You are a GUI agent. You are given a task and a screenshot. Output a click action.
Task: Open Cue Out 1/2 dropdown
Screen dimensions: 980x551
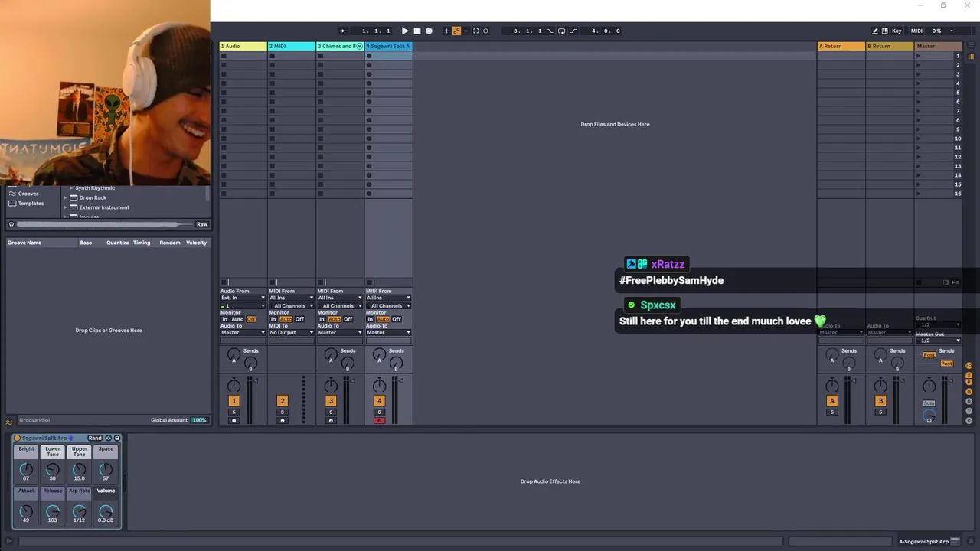click(x=938, y=324)
